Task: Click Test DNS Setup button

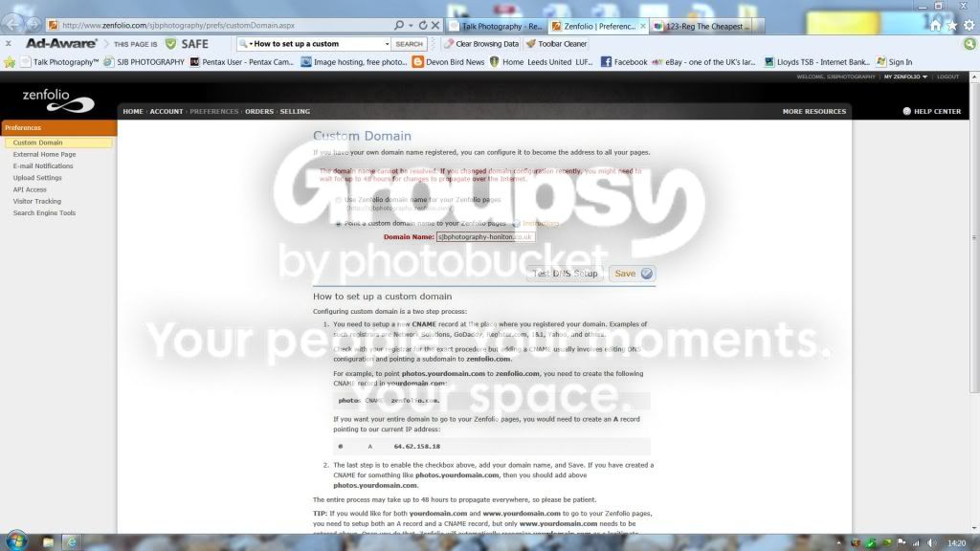Action: (x=565, y=274)
